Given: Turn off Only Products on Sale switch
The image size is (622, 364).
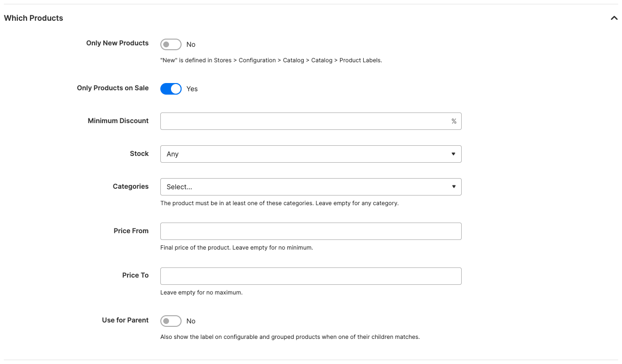Looking at the screenshot, I should tap(171, 89).
